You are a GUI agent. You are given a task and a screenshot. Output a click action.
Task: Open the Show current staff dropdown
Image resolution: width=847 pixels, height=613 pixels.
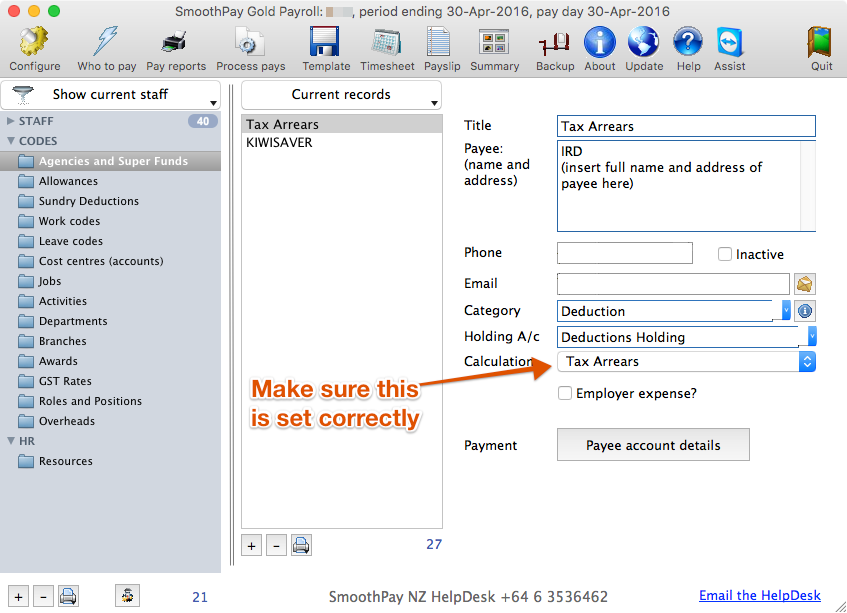click(x=111, y=95)
